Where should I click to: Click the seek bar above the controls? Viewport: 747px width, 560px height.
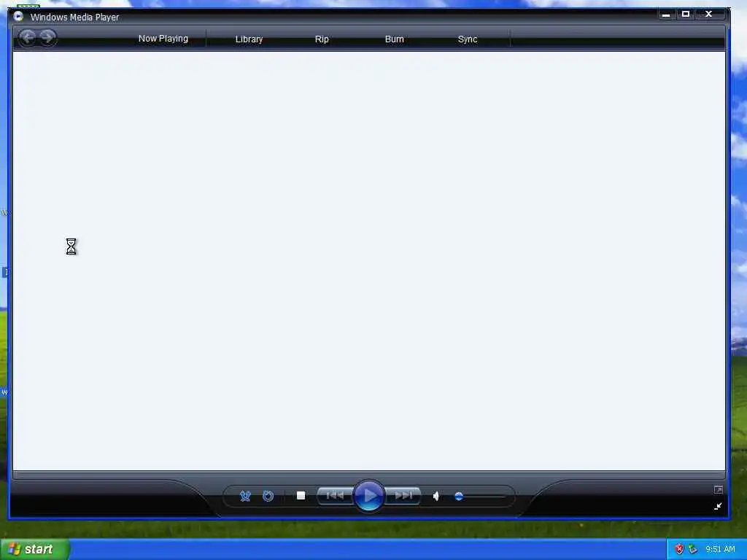[x=368, y=475]
